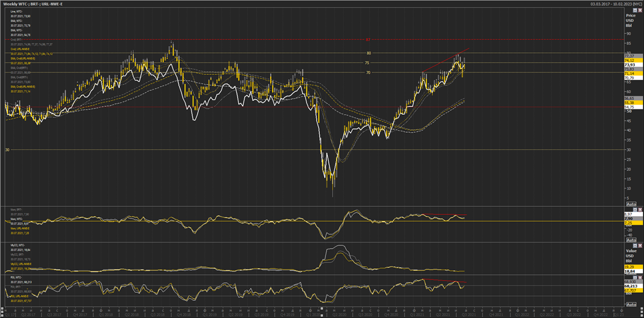Click the Price USD Bbl axis label

[x=630, y=20]
